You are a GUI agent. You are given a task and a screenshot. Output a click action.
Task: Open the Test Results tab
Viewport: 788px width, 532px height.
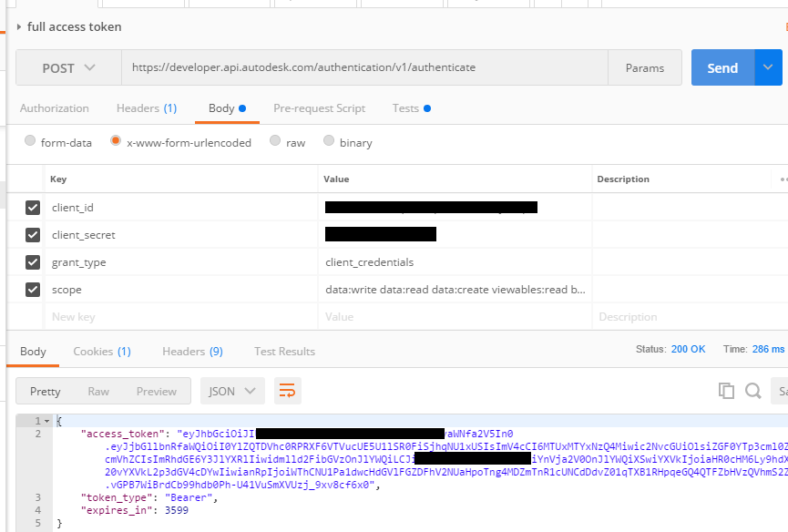pyautogui.click(x=284, y=351)
